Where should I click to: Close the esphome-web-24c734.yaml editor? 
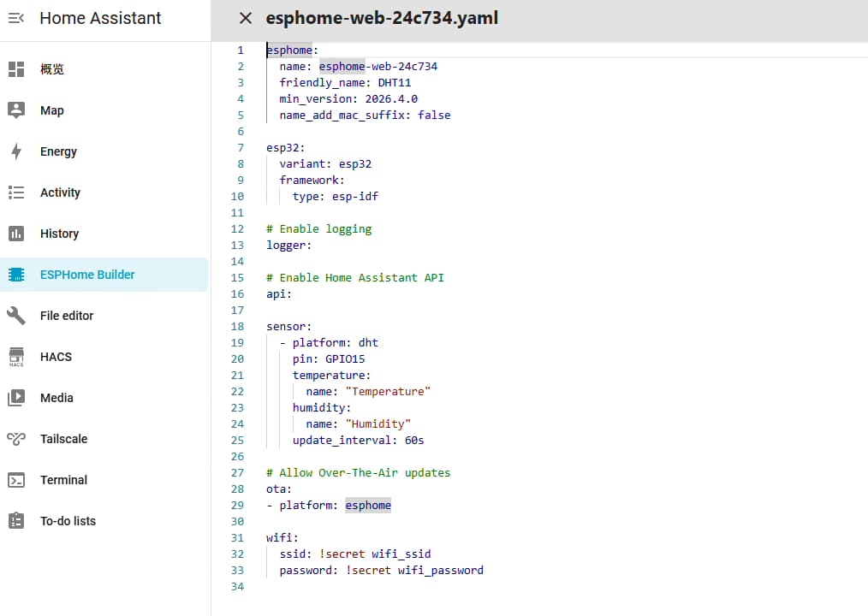(245, 18)
